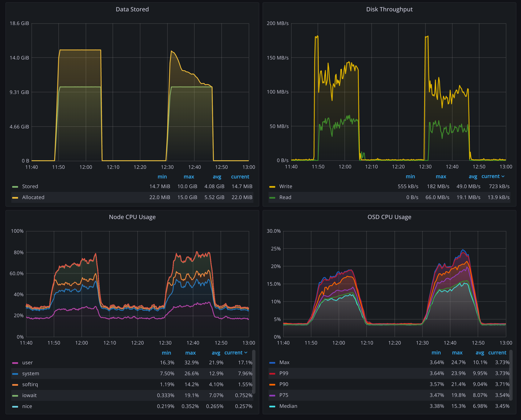Open the Disk Throughput panel title menu
This screenshot has width=521, height=420.
coord(389,9)
